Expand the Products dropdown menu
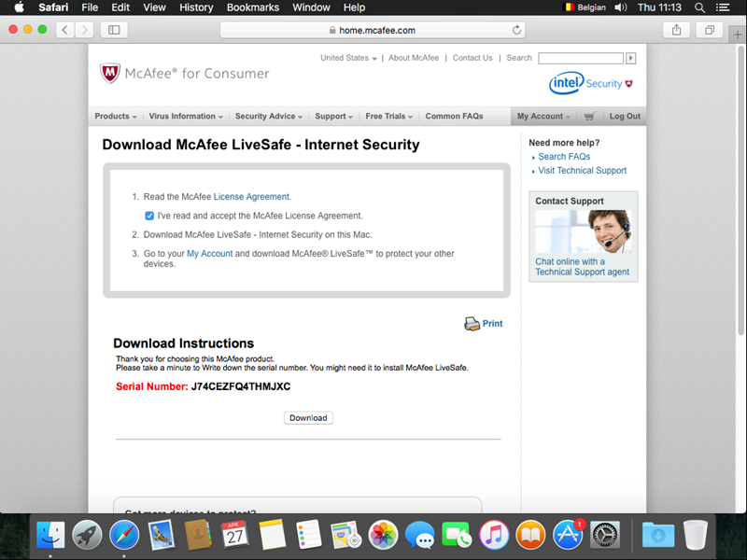The height and width of the screenshot is (560, 747). click(116, 116)
